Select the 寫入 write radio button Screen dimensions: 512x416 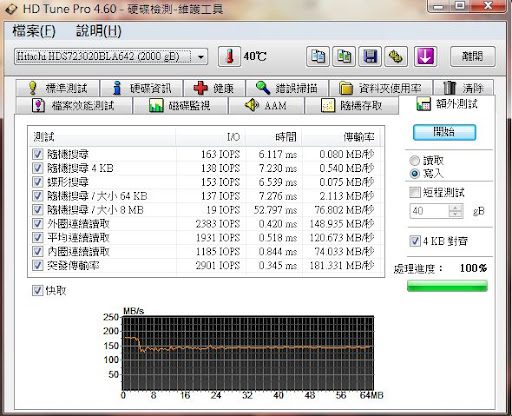click(x=415, y=174)
